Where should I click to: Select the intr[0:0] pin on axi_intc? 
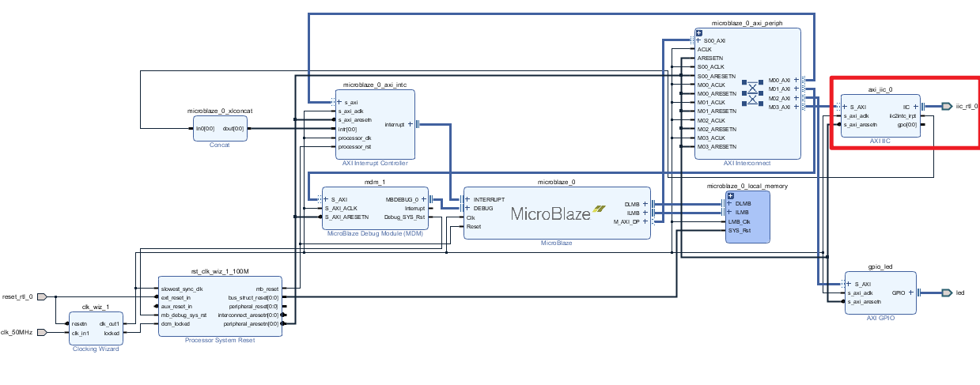click(x=348, y=128)
